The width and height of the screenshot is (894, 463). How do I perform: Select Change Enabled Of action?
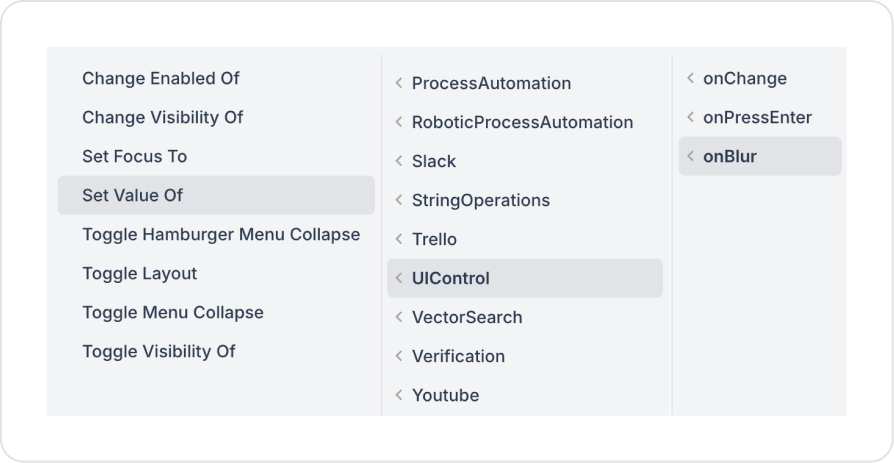[x=161, y=79]
